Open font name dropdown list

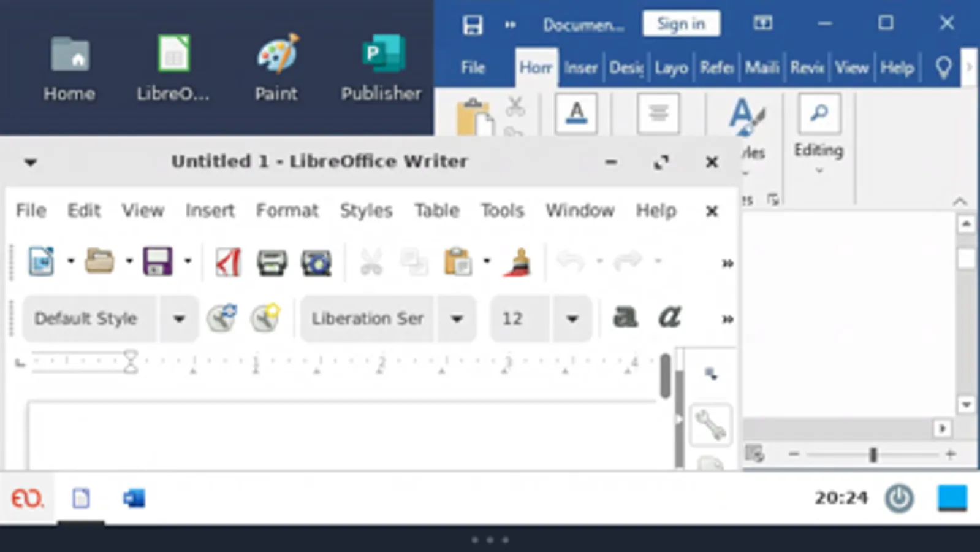(457, 318)
